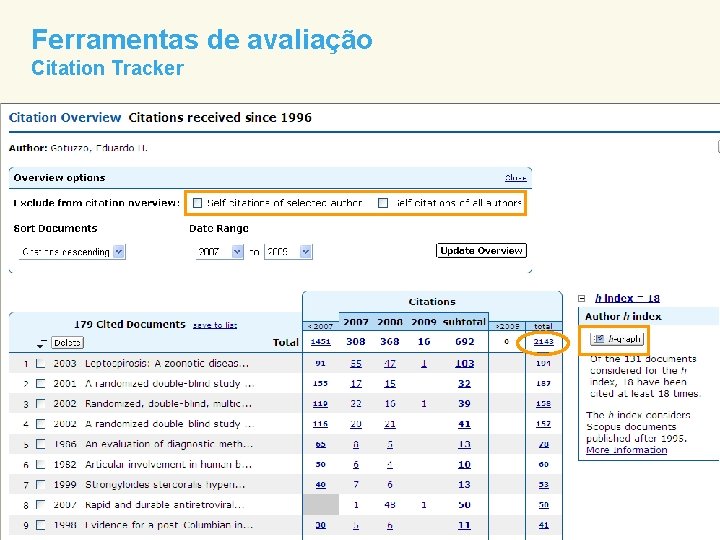Open Leptospirosis subtotal 103 citations link
Image resolution: width=720 pixels, height=540 pixels.
click(464, 363)
